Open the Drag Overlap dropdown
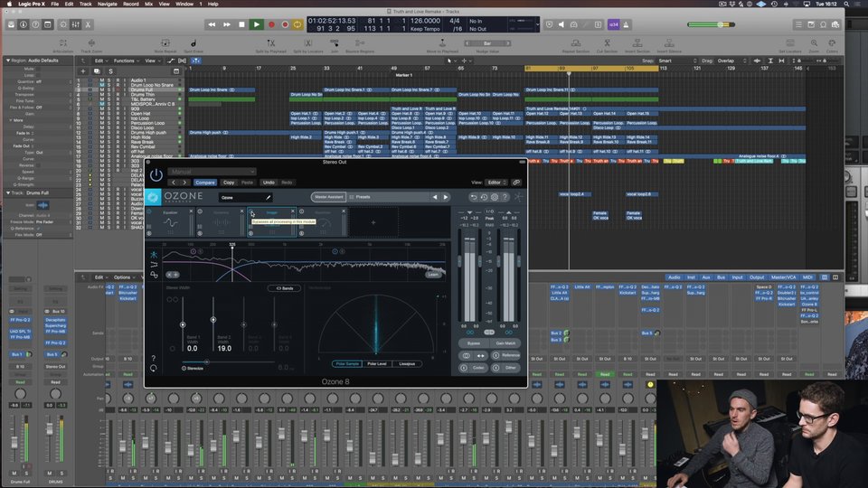 [x=732, y=61]
